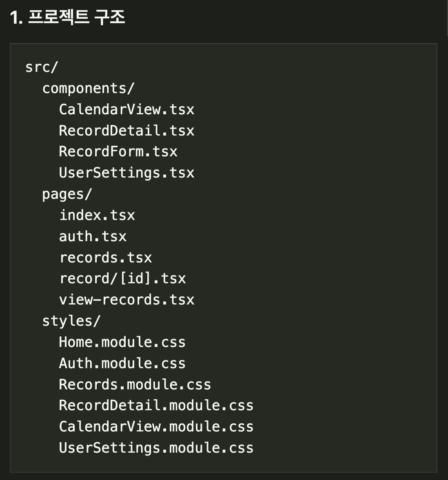Click records.tsx under pages

click(x=106, y=258)
